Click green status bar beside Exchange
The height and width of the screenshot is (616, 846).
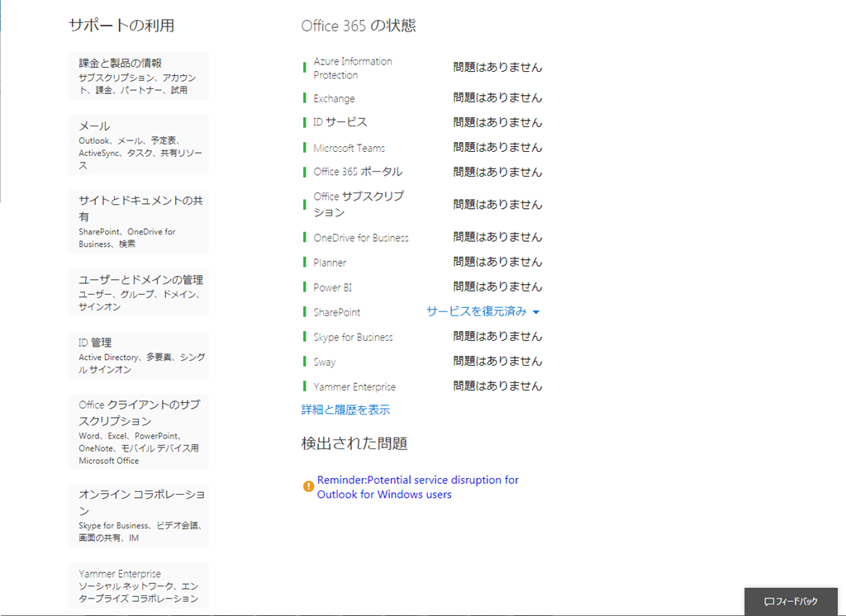pyautogui.click(x=305, y=98)
